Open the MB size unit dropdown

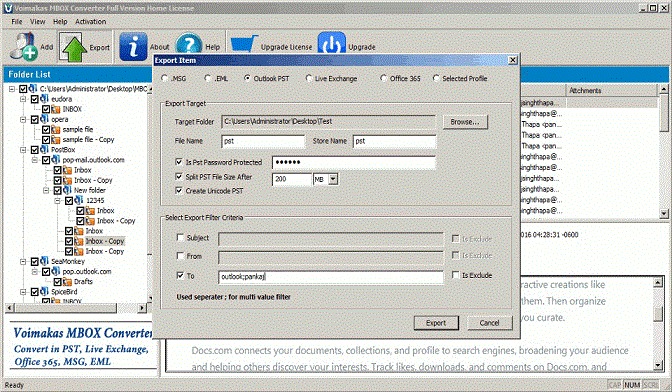(333, 179)
